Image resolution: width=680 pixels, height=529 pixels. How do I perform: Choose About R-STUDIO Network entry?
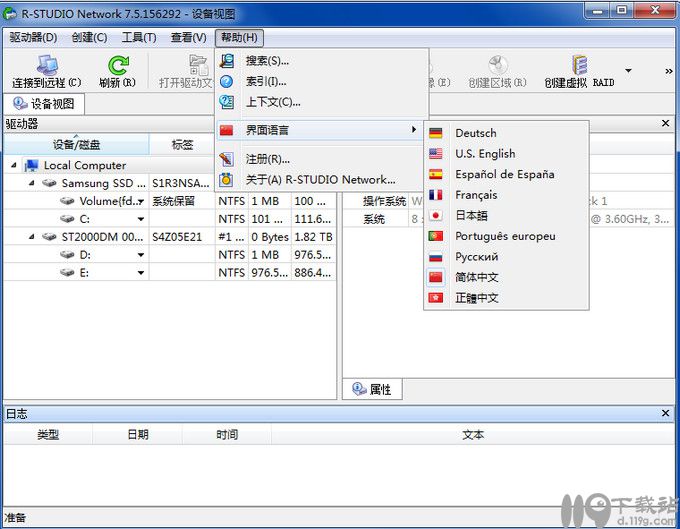pyautogui.click(x=318, y=180)
